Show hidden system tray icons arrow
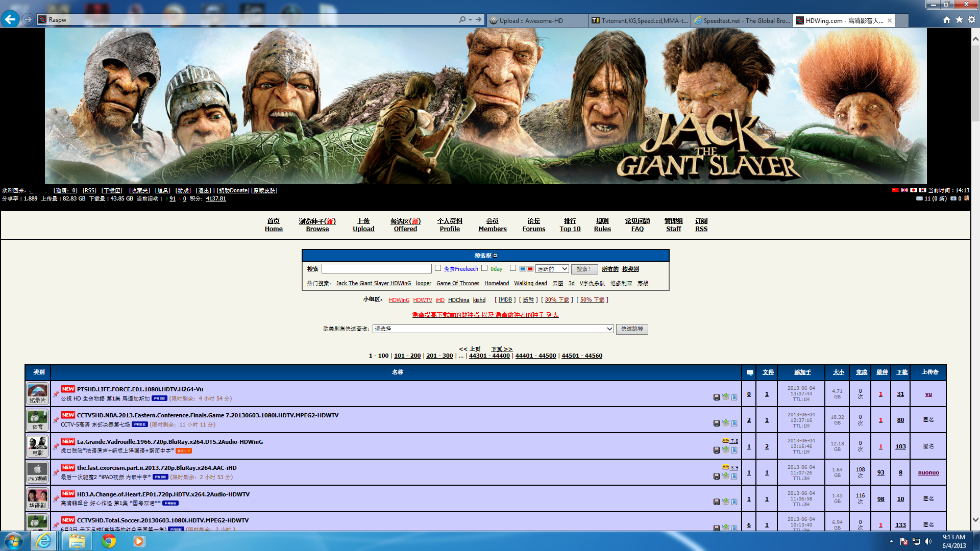This screenshot has height=551, width=980. [891, 541]
